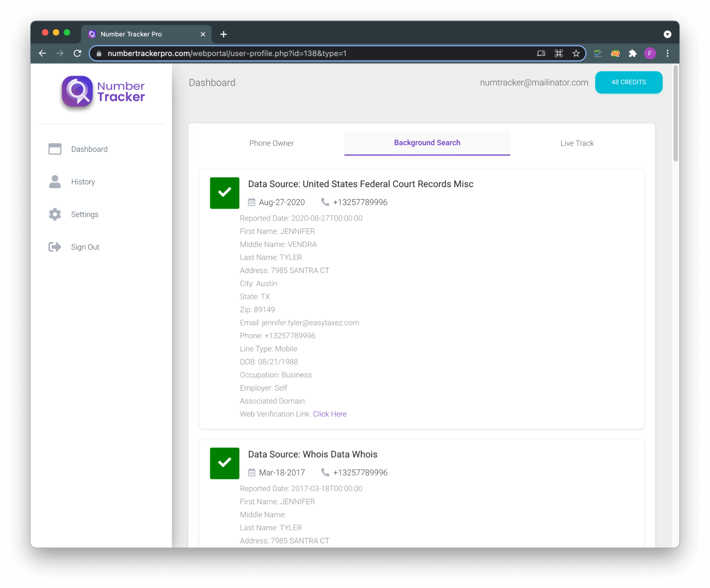Screen dimensions: 710x588
Task: Click the page vertical scrollbar
Action: [676, 114]
